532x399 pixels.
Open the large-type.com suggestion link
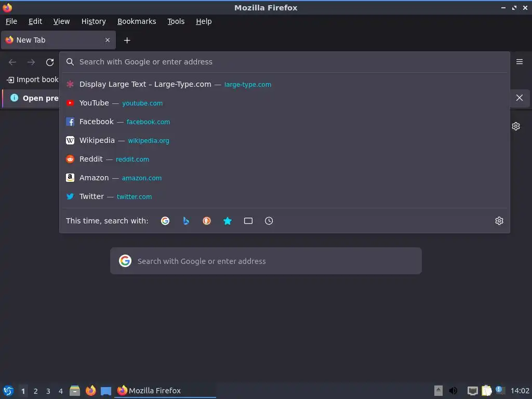tap(248, 85)
